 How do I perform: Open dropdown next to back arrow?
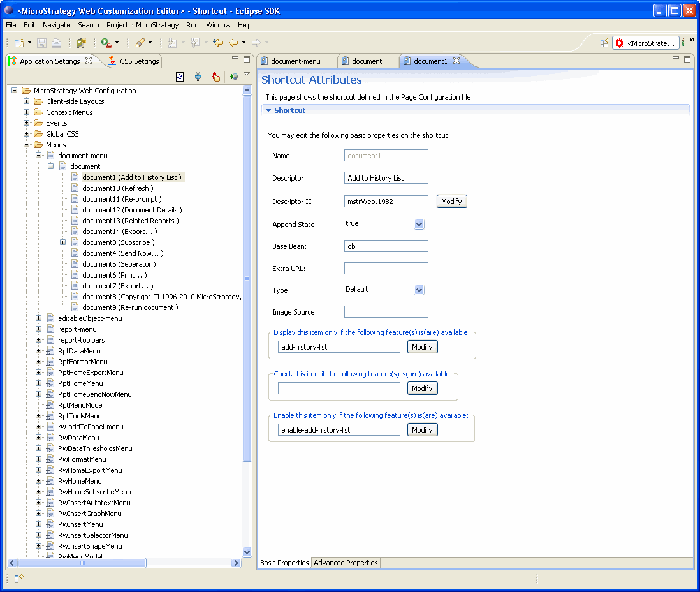244,43
